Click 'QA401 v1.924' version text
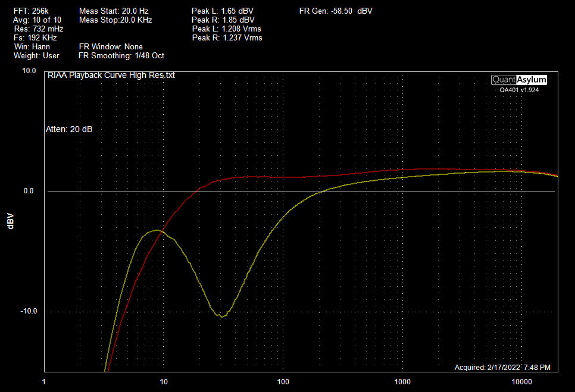The image size is (575, 392). click(519, 90)
